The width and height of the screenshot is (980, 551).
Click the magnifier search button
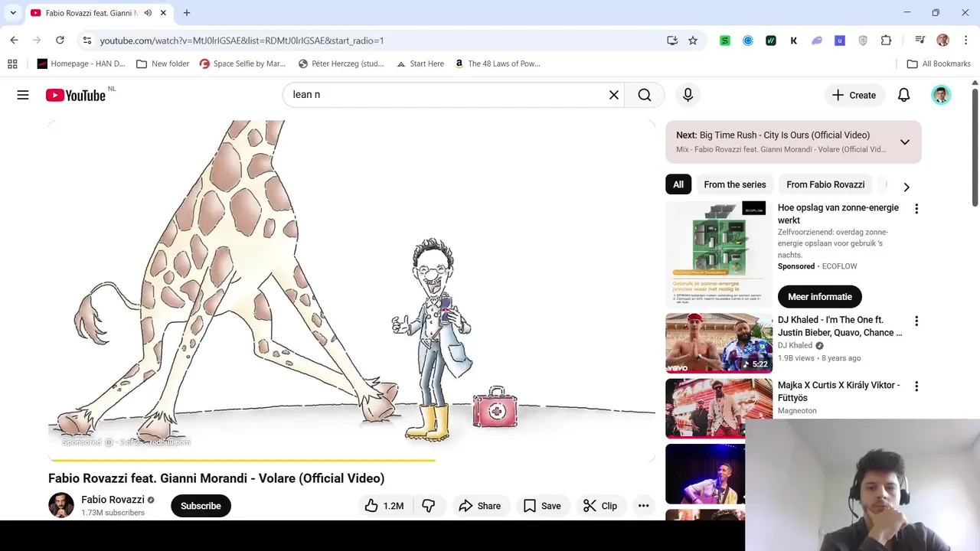pos(645,95)
